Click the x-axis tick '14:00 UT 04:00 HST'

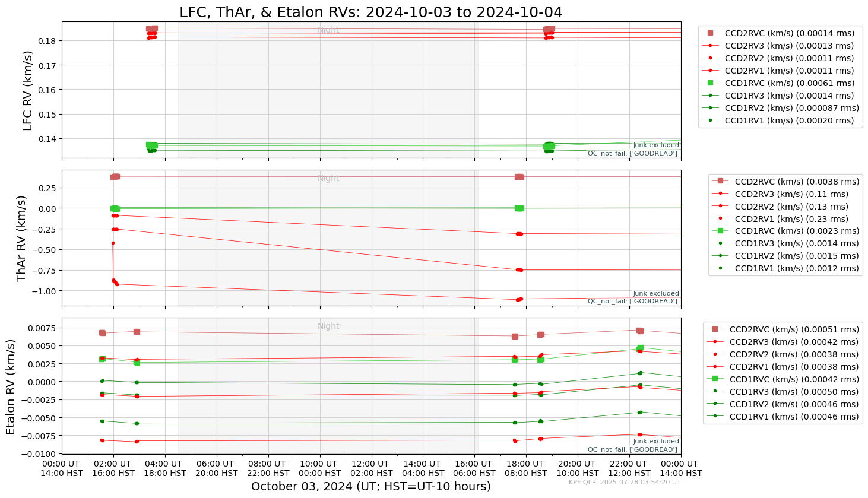[422, 468]
